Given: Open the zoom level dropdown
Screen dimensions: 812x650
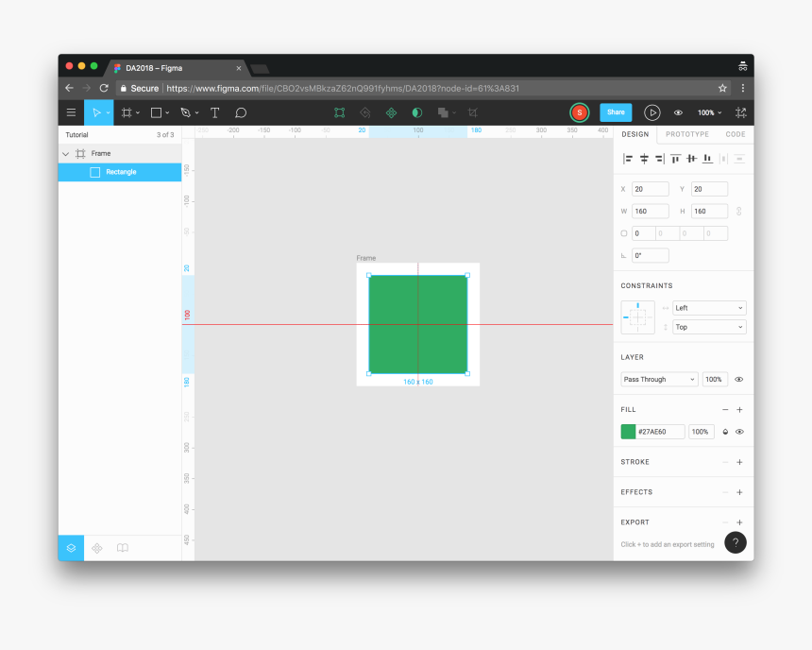Looking at the screenshot, I should click(707, 112).
